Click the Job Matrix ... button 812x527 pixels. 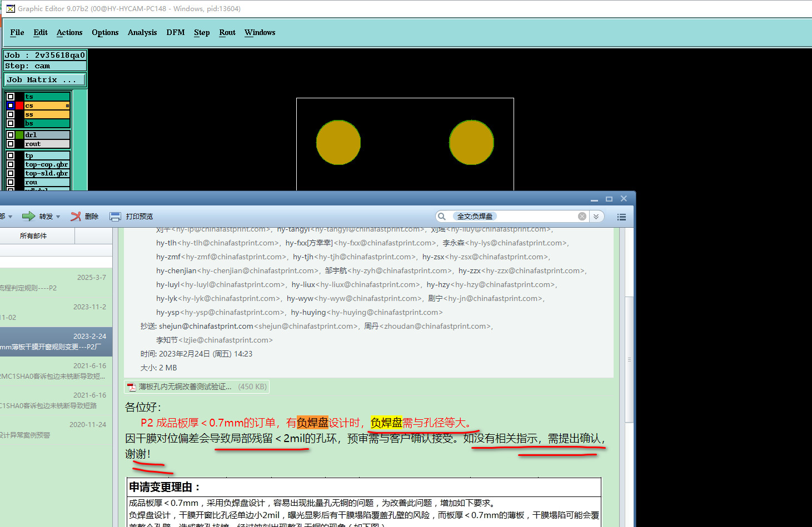point(45,80)
